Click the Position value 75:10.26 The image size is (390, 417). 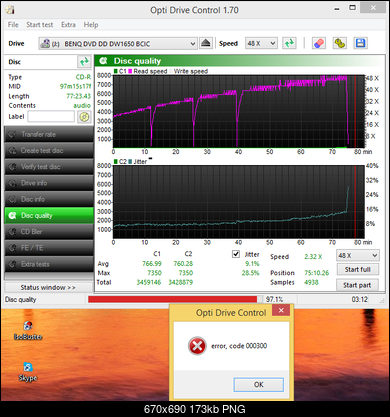[316, 273]
